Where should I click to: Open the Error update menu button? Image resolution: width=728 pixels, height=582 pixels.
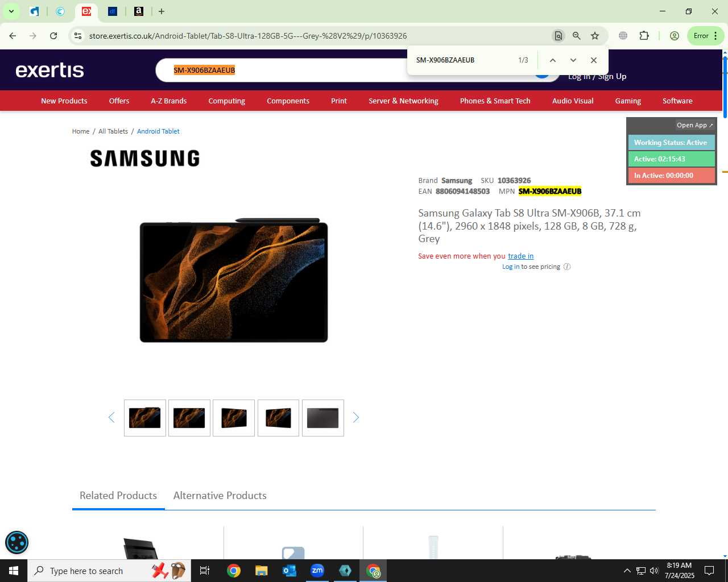[x=705, y=36]
